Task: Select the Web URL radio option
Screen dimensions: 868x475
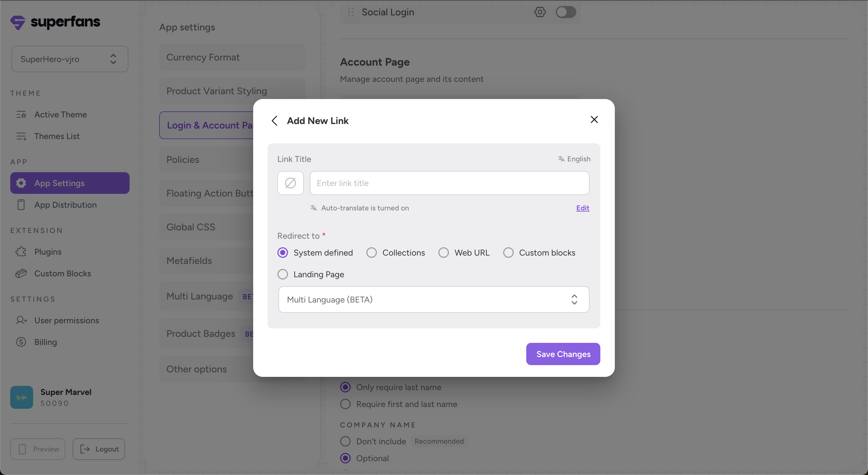Action: pos(443,253)
